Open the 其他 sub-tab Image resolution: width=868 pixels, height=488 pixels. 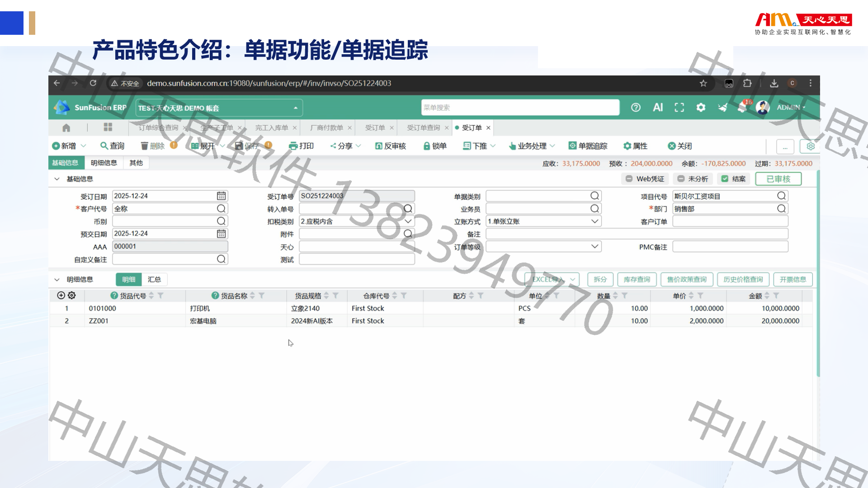click(136, 163)
